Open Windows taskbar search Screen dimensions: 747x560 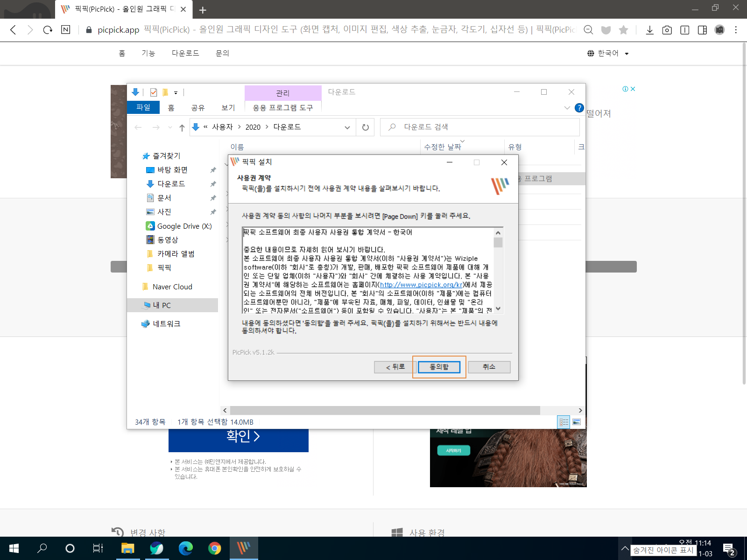(x=42, y=548)
